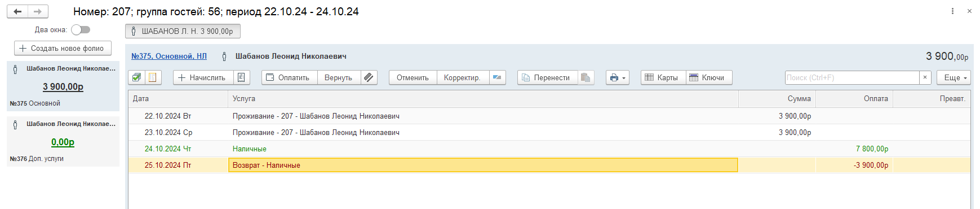Viewport: 980px width, 209px height.
Task: Toggle the 'Два окна' switch
Action: pos(81,29)
